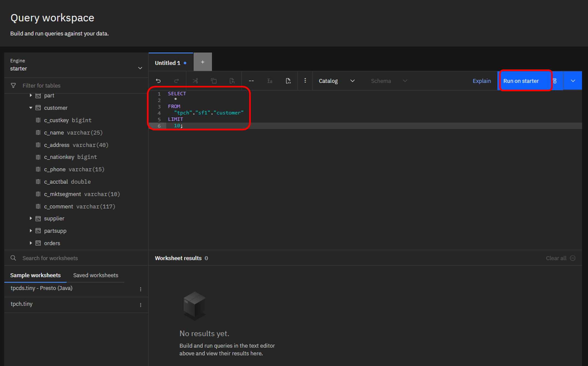
Task: Expand the orders table
Action: coord(31,243)
